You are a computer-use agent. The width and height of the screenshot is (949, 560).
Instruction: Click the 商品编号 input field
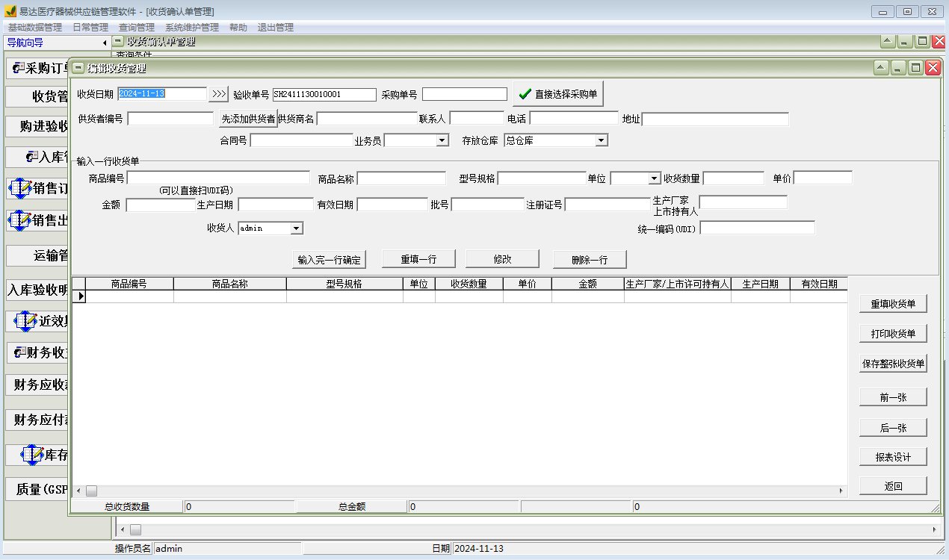pos(218,178)
